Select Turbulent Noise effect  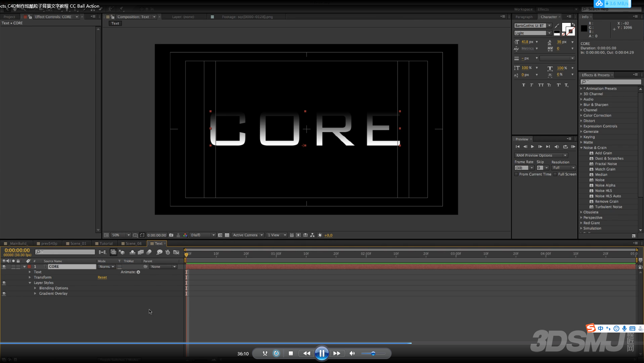[x=608, y=207]
